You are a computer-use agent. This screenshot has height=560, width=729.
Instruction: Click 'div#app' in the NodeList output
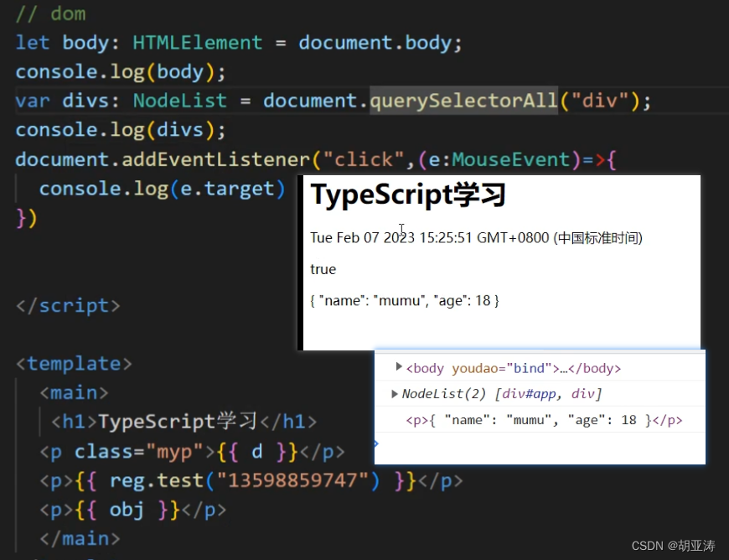pyautogui.click(x=529, y=394)
